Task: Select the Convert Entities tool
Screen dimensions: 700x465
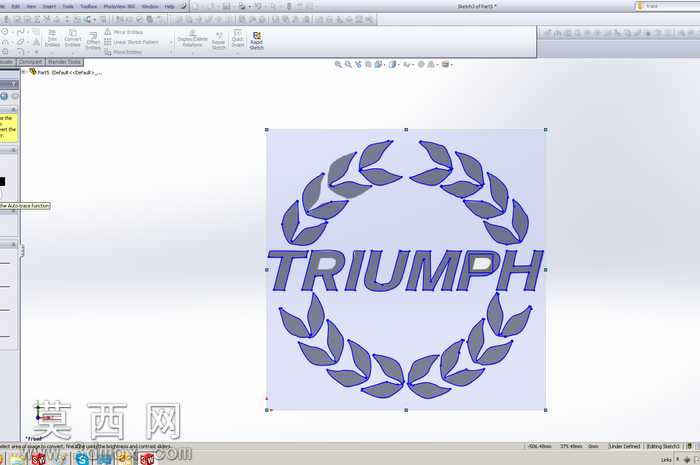Action: coord(72,38)
